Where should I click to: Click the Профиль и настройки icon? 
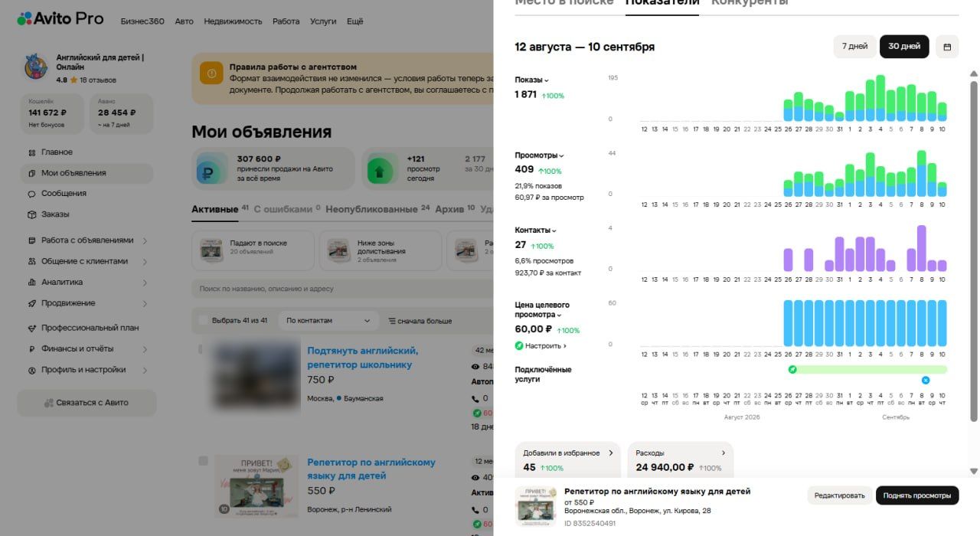(x=31, y=370)
